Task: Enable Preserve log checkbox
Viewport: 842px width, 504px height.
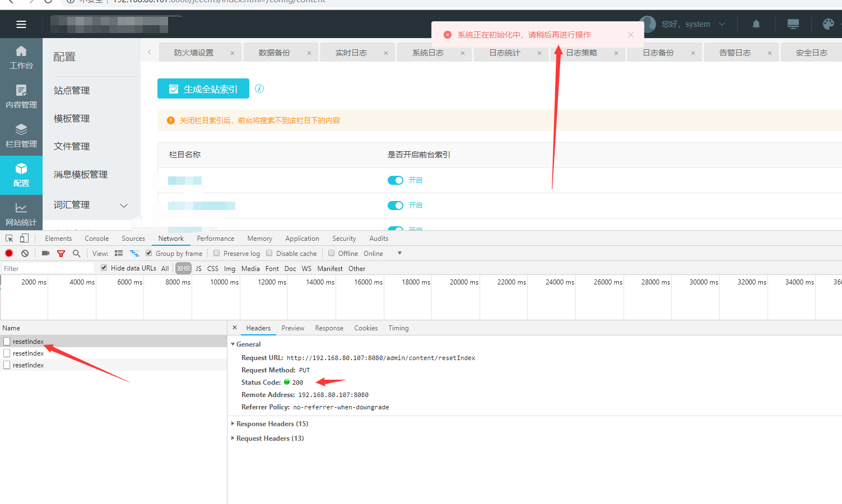Action: (x=217, y=253)
